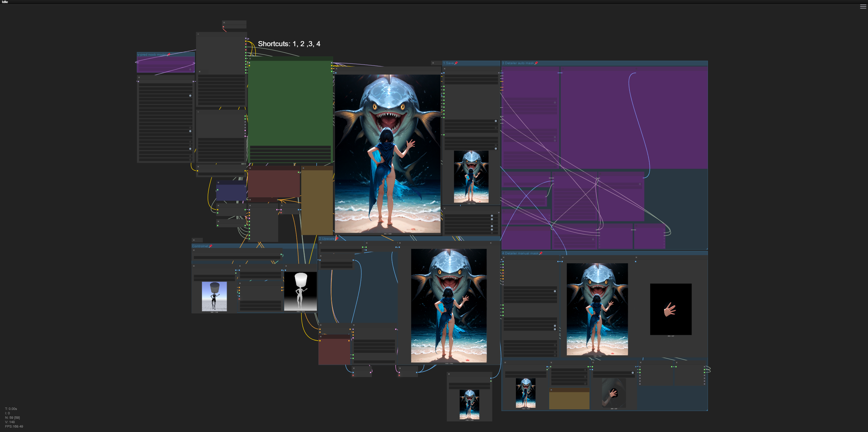Select the '4 Detailer manual mask' group title
Viewport: 868px width, 432px height.
pyautogui.click(x=520, y=253)
